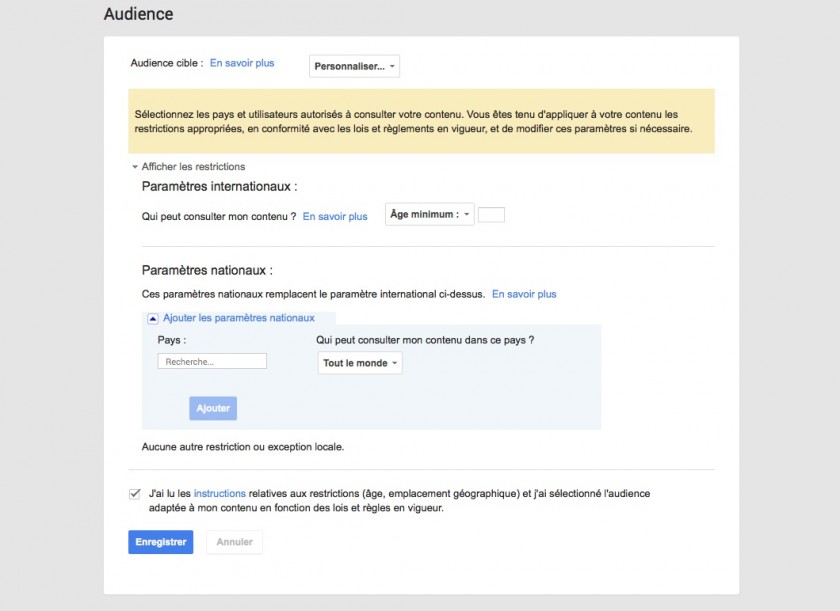This screenshot has height=611, width=840.
Task: Open the 'Âge minimum' dropdown
Action: pyautogui.click(x=429, y=213)
